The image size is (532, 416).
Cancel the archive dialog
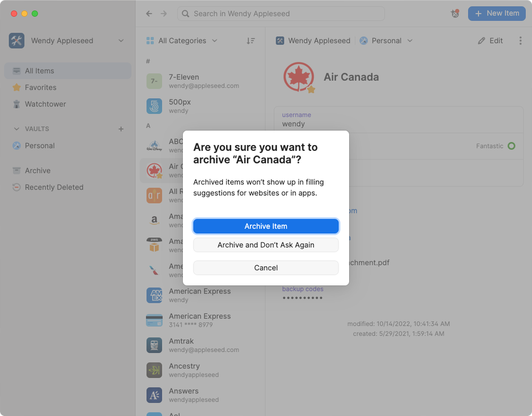pos(265,268)
